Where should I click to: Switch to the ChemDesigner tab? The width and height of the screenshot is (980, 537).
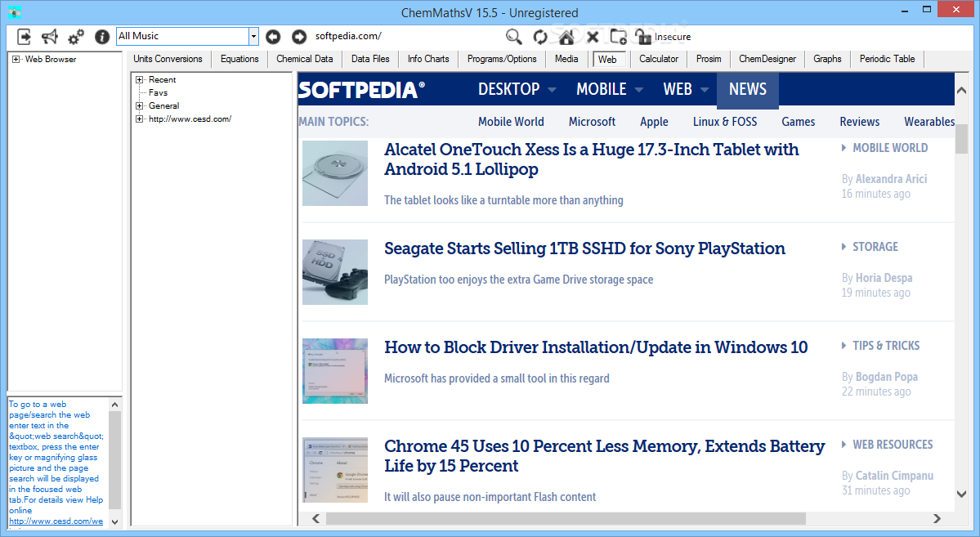point(767,59)
